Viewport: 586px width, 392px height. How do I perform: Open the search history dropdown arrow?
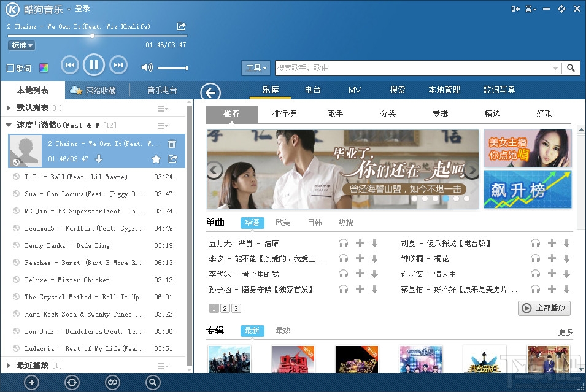(555, 68)
